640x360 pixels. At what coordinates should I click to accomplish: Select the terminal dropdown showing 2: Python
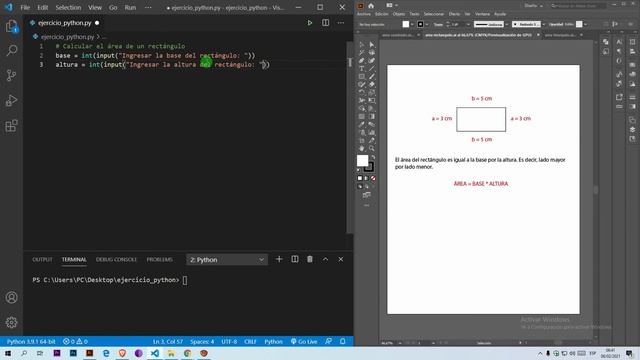coord(227,260)
